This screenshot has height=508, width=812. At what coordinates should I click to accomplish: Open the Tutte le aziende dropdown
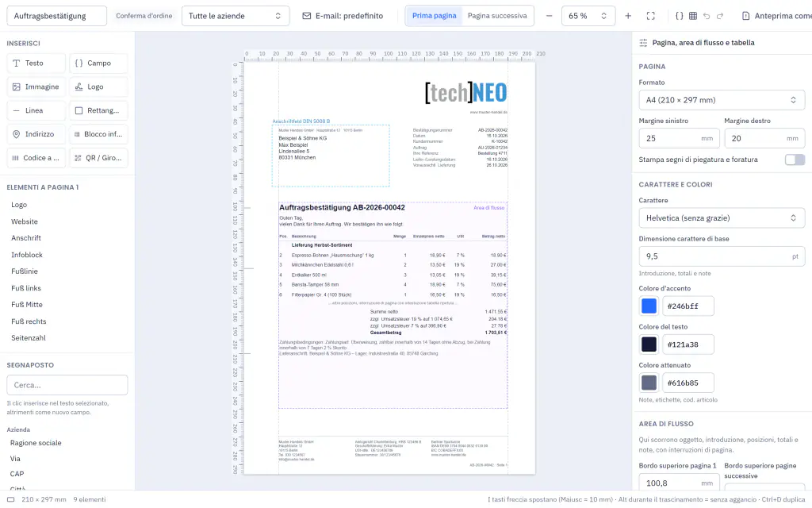point(235,16)
